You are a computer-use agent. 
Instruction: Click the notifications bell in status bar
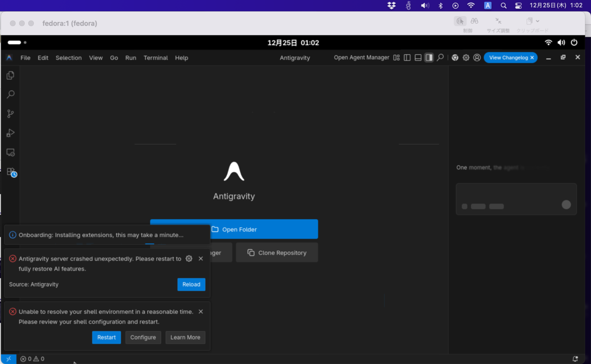(575, 359)
